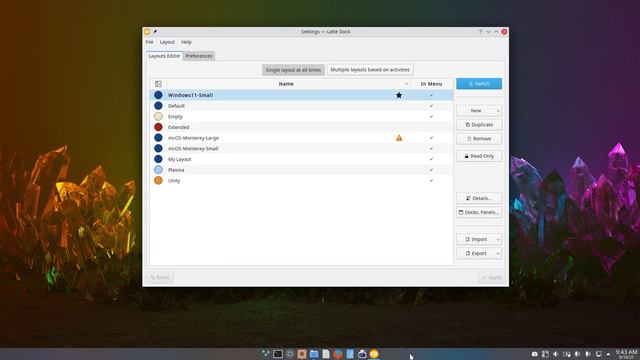Open the Import dropdown
640x360 pixels.
click(479, 239)
